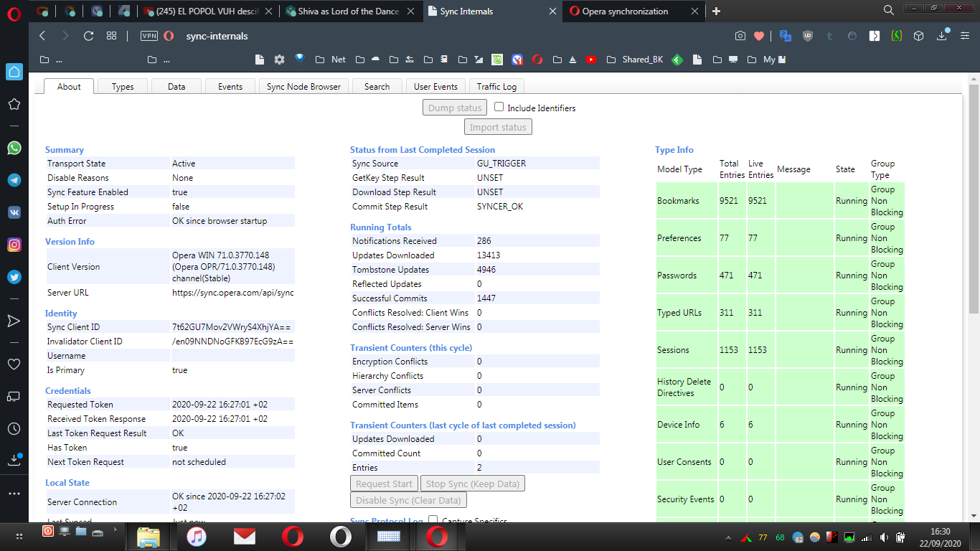Open File Explorer in the taskbar
Viewport: 980px width, 551px height.
tap(149, 536)
